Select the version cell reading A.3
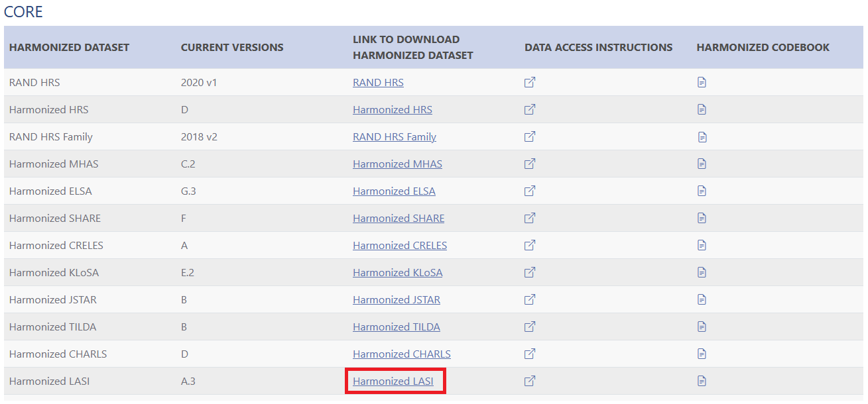 [188, 381]
